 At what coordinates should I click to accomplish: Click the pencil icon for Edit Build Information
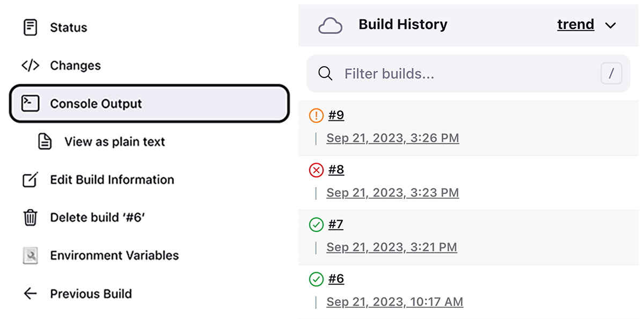point(30,179)
